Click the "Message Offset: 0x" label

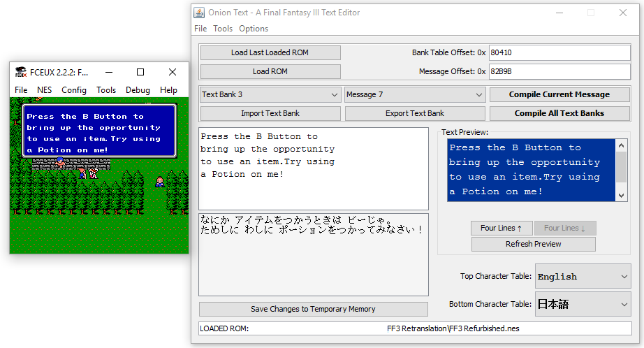[x=452, y=71]
